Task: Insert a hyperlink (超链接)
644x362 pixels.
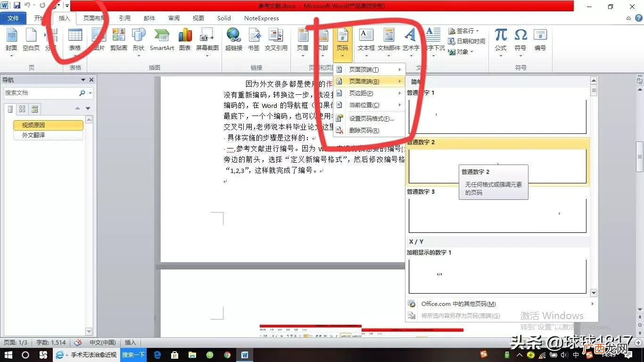Action: coord(233,40)
